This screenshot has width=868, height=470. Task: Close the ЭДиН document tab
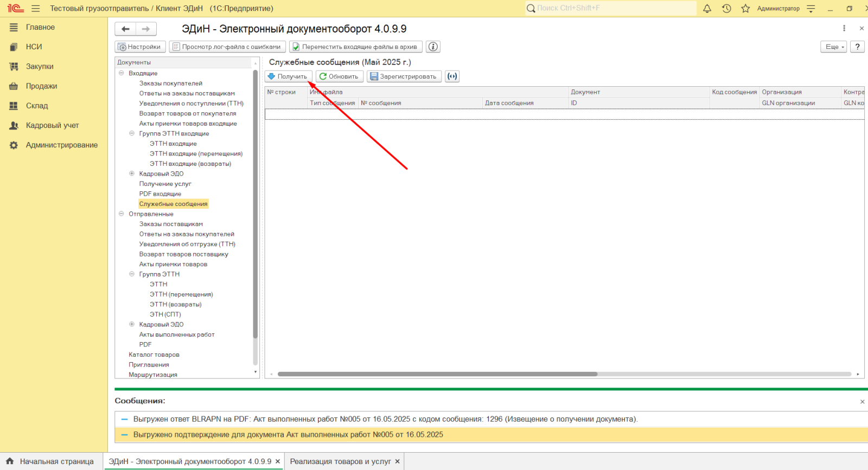pyautogui.click(x=278, y=461)
